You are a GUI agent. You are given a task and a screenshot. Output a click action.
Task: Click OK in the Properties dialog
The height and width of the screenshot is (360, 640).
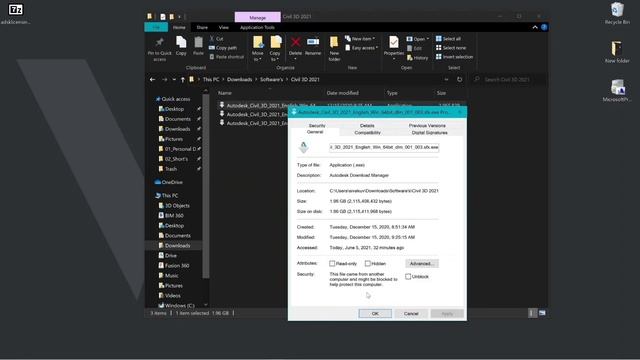[375, 313]
